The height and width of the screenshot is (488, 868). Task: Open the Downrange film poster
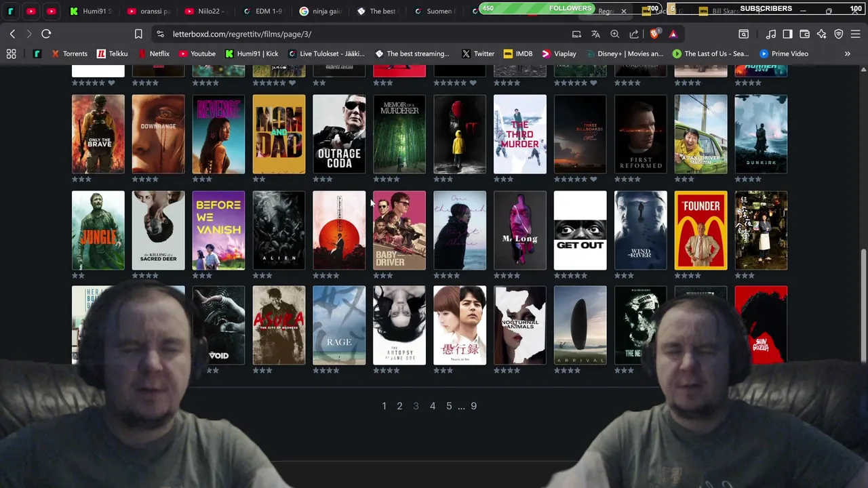tap(158, 134)
